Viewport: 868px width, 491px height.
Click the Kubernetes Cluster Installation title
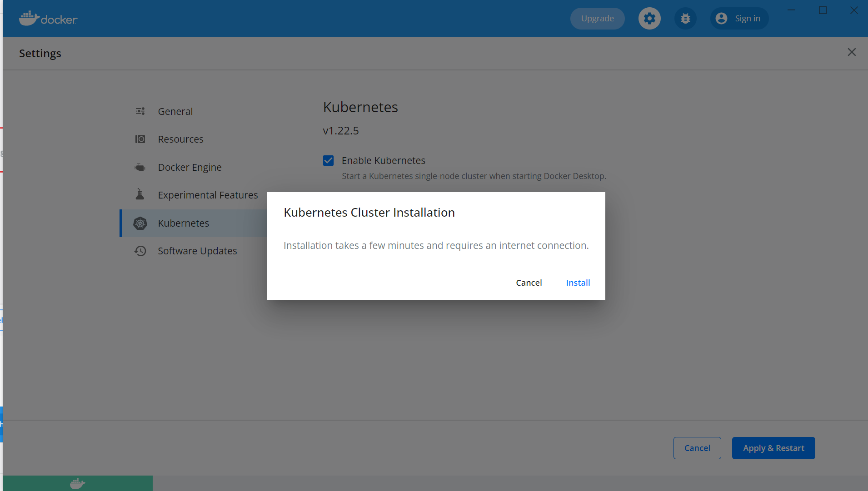[x=369, y=213]
